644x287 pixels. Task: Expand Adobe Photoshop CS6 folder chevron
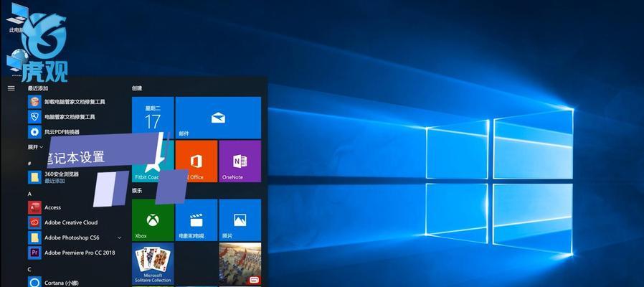[119, 237]
